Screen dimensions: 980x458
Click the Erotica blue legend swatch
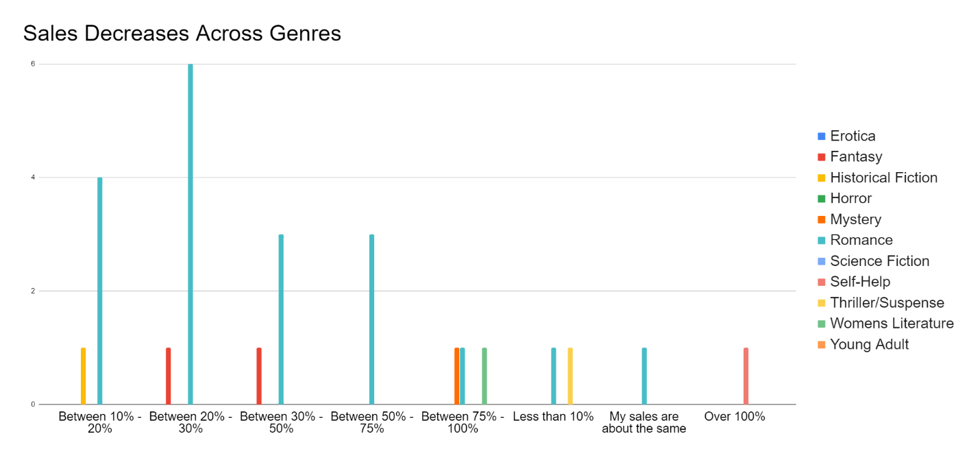(821, 136)
